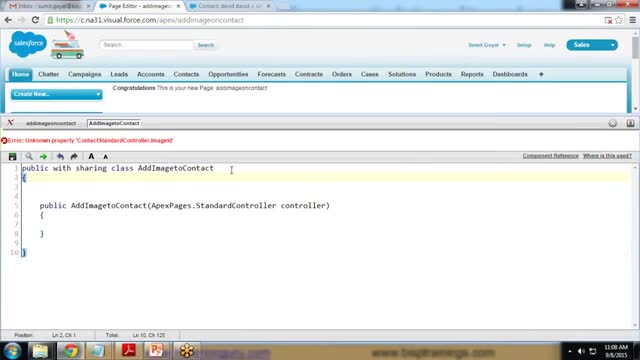Go back with the browser back arrow
The image size is (640, 360).
pos(8,20)
